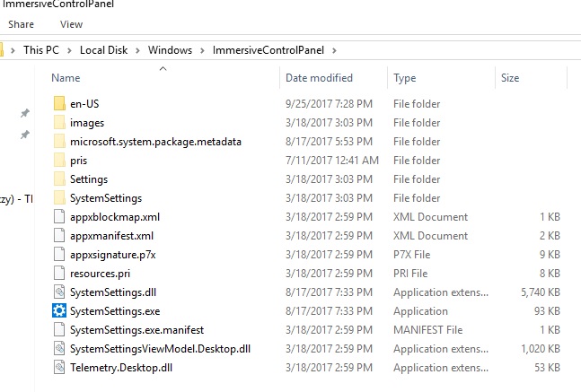Click the pris folder icon

pos(59,161)
